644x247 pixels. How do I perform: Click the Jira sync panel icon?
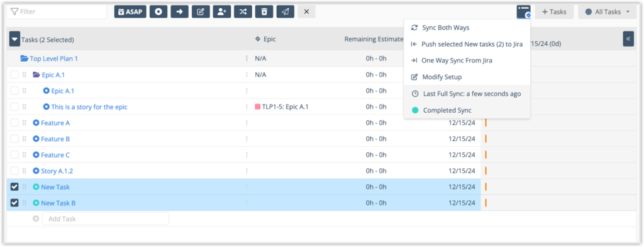tap(523, 12)
